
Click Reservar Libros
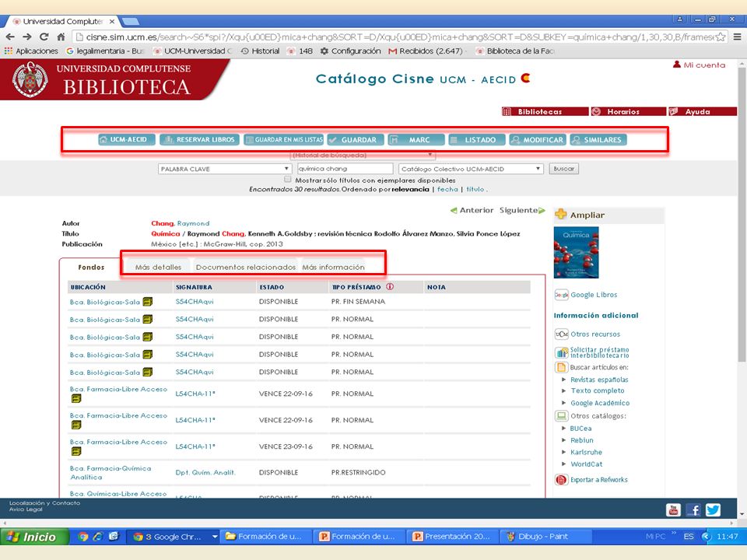click(199, 139)
